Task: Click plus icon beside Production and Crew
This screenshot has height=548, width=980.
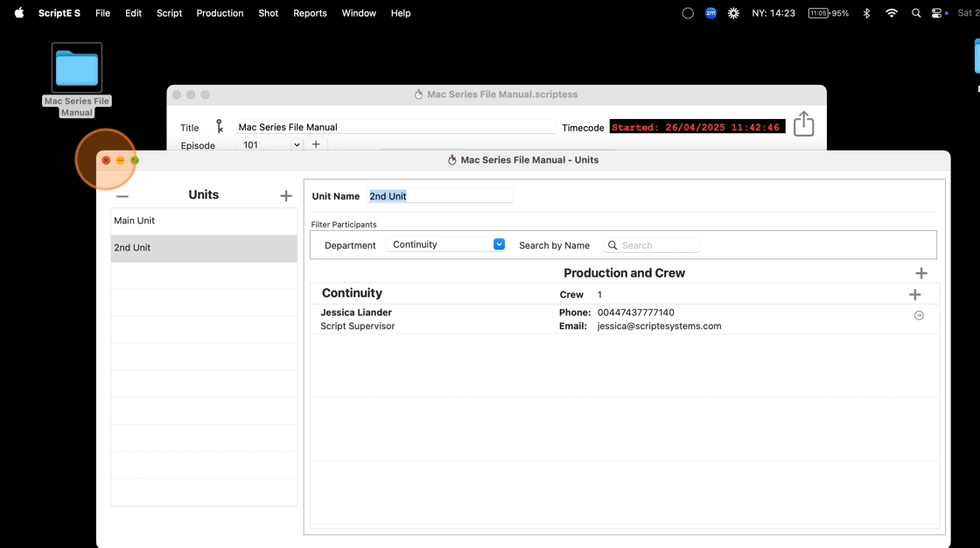Action: 920,273
